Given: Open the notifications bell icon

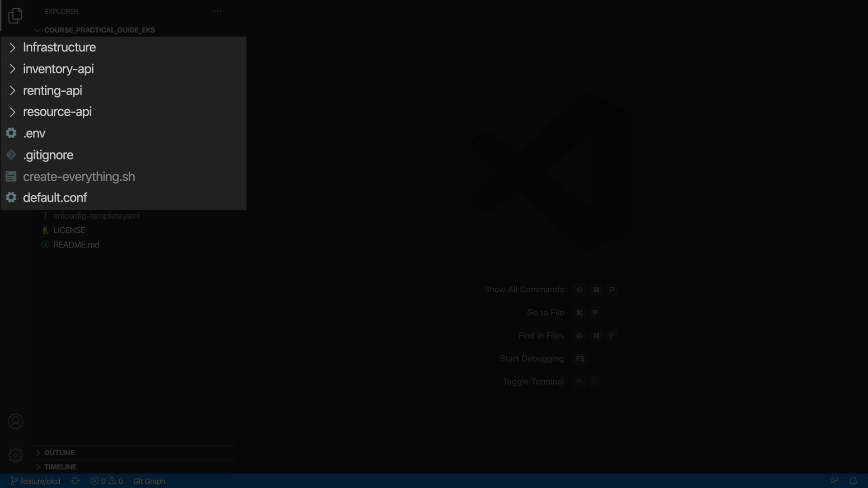Looking at the screenshot, I should point(853,481).
